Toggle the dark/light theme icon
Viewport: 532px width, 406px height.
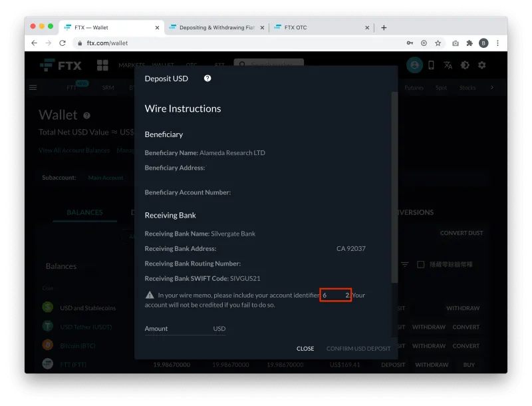coord(465,65)
